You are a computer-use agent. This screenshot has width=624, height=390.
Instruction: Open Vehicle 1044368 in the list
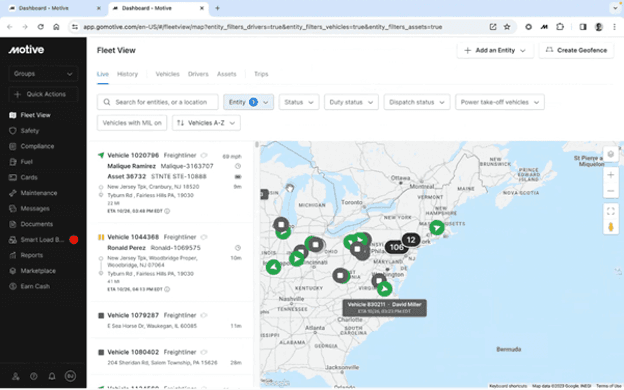click(133, 237)
